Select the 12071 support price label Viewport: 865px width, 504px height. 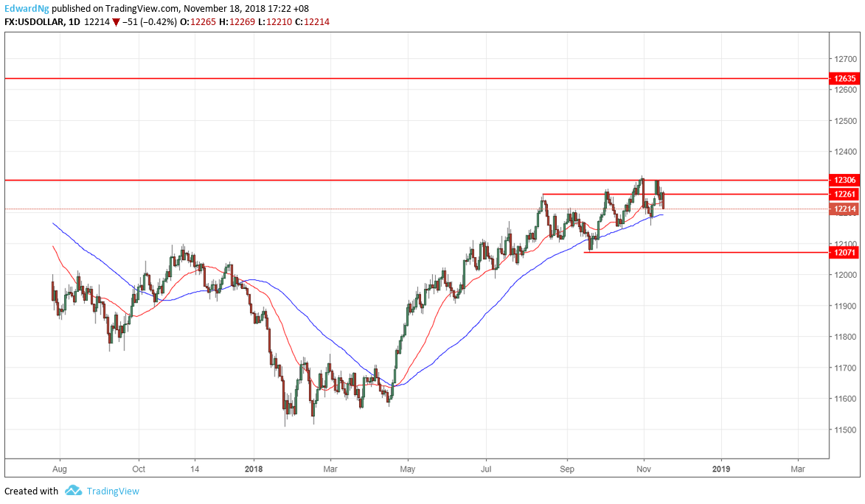(844, 252)
